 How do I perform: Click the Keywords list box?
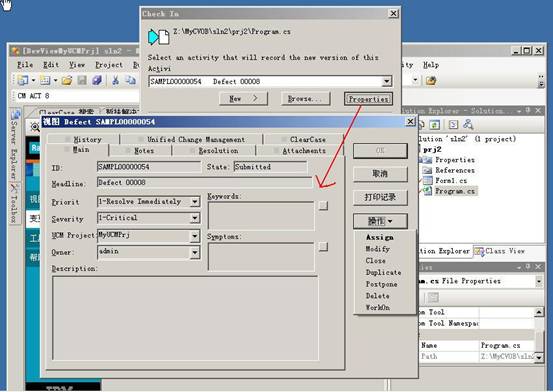(261, 216)
